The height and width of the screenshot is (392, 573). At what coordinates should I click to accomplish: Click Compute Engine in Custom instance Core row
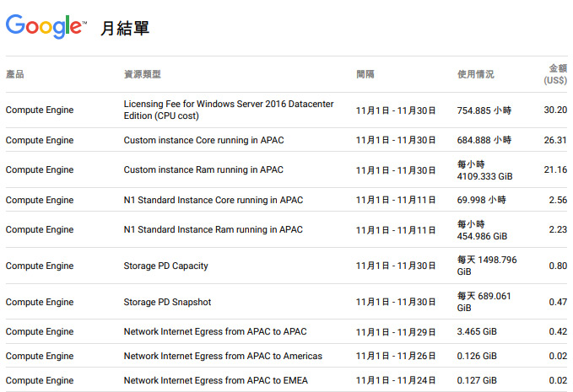point(40,140)
